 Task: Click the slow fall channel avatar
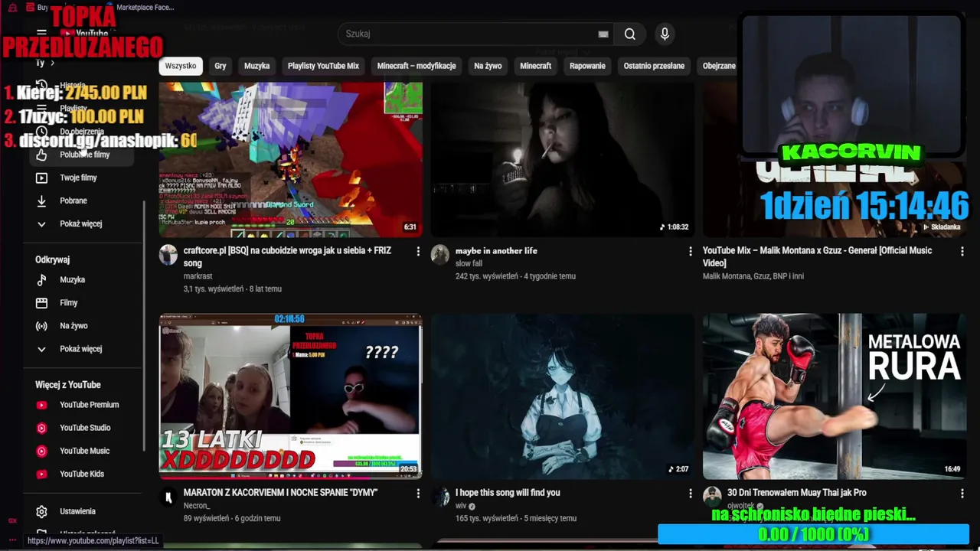click(440, 255)
